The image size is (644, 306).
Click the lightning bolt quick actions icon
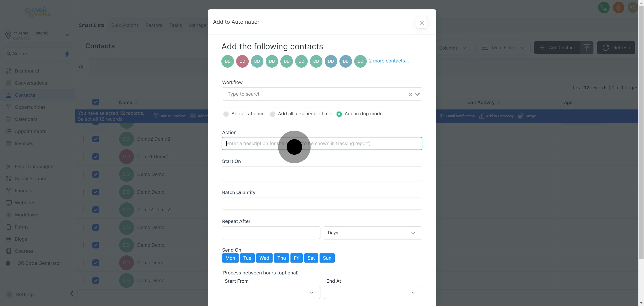point(67,53)
